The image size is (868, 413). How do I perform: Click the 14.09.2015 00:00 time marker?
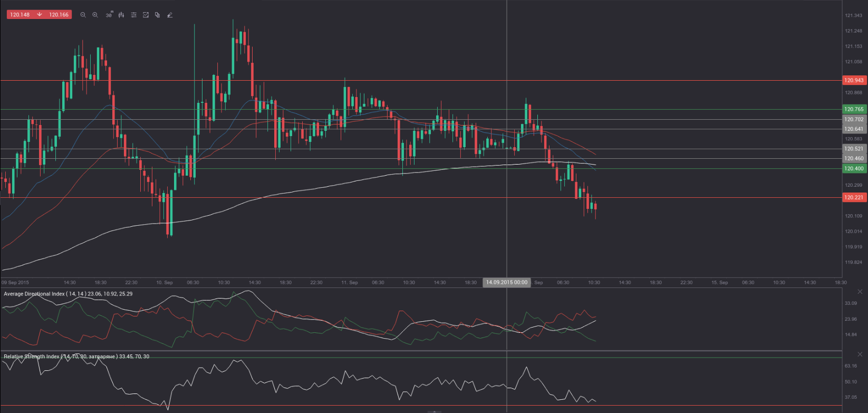tap(506, 282)
